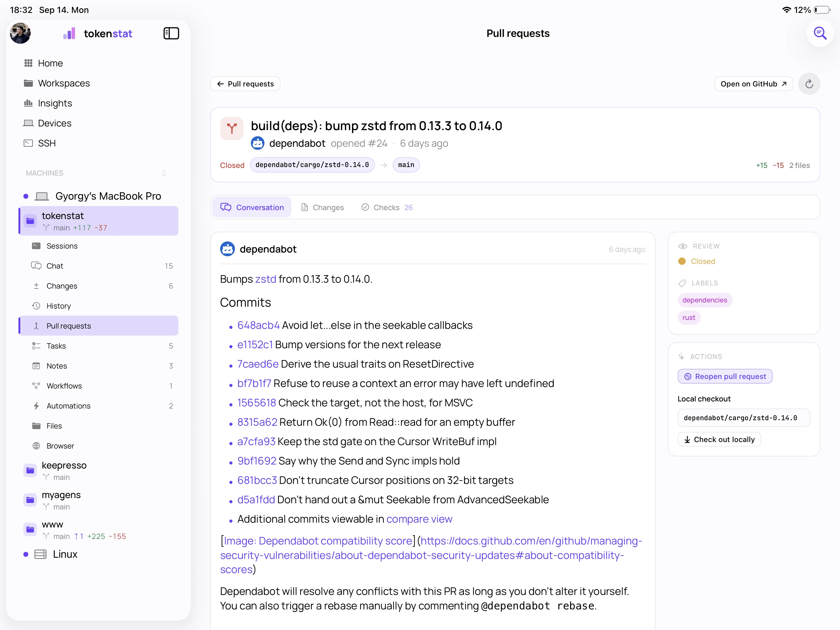Open commit bf7b1f7 link
The height and width of the screenshot is (630, 840).
coord(254,383)
